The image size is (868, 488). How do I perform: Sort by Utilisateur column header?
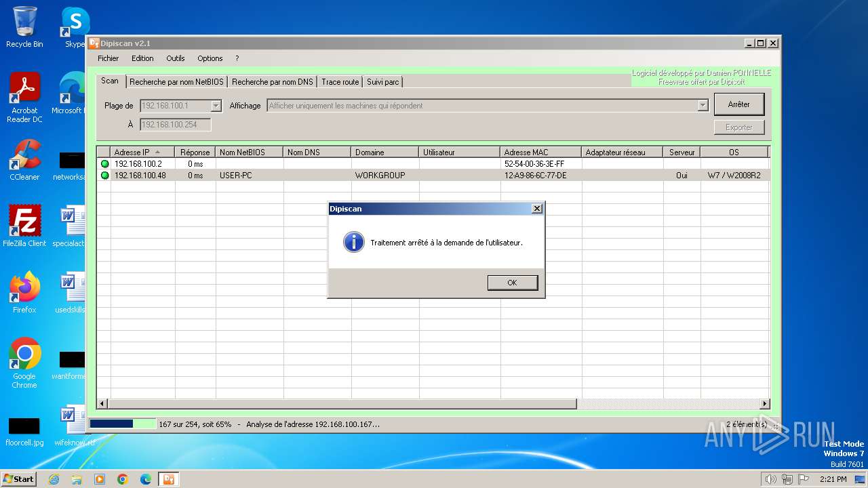(460, 152)
